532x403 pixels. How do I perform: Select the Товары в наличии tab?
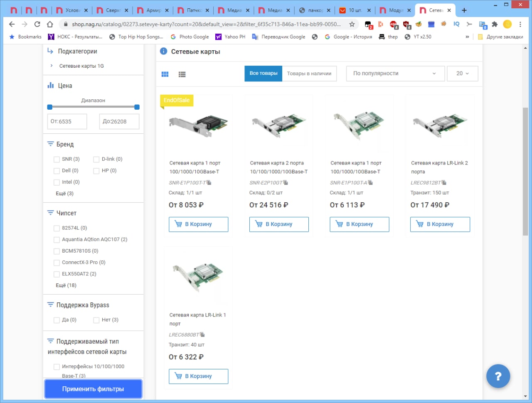[309, 74]
